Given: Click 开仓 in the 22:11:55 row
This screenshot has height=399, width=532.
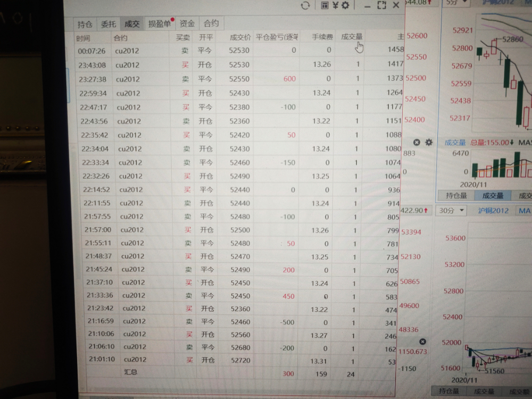Looking at the screenshot, I should pos(206,203).
